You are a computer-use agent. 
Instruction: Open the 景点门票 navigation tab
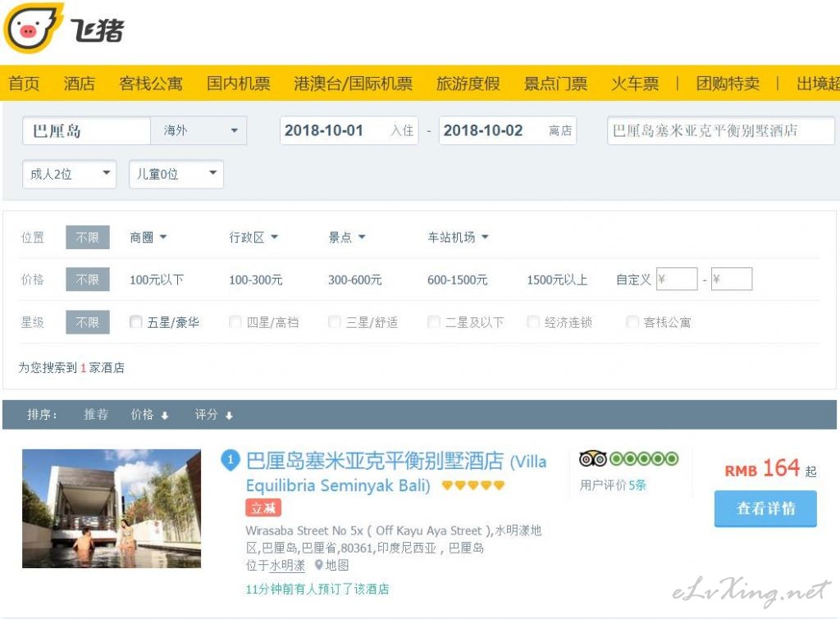pos(555,84)
